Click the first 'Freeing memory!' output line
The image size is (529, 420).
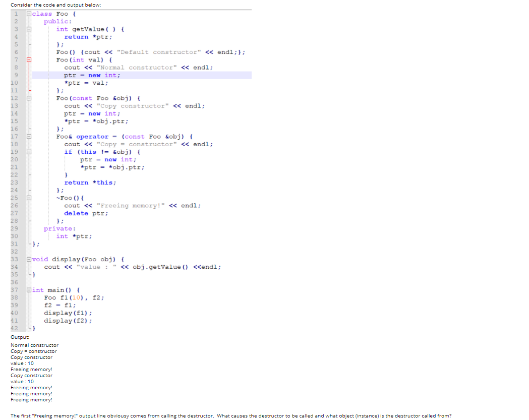click(x=31, y=369)
